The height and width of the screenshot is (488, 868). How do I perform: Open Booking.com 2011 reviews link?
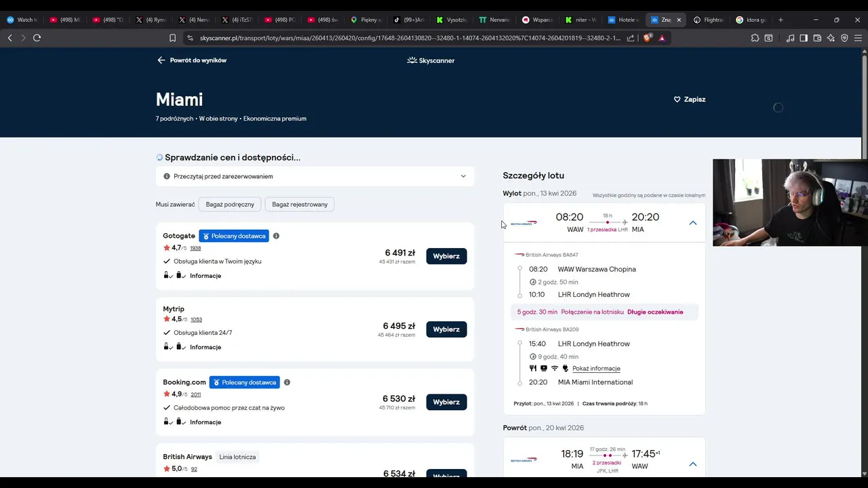tap(196, 394)
